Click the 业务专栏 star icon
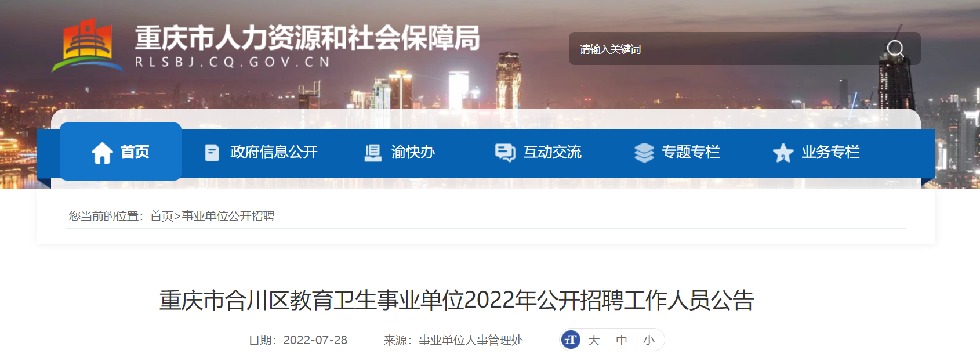Image resolution: width=980 pixels, height=357 pixels. coord(783,153)
